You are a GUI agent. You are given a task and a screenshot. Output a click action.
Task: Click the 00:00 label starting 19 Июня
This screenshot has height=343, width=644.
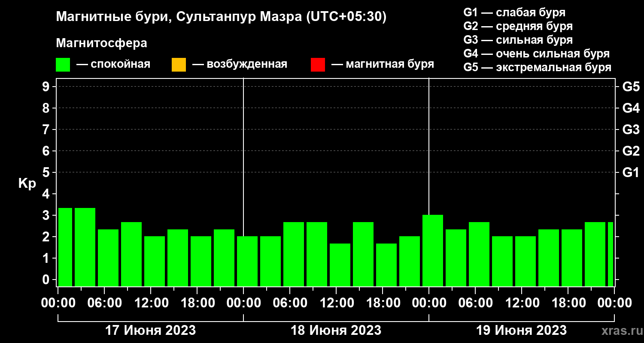pos(429,303)
